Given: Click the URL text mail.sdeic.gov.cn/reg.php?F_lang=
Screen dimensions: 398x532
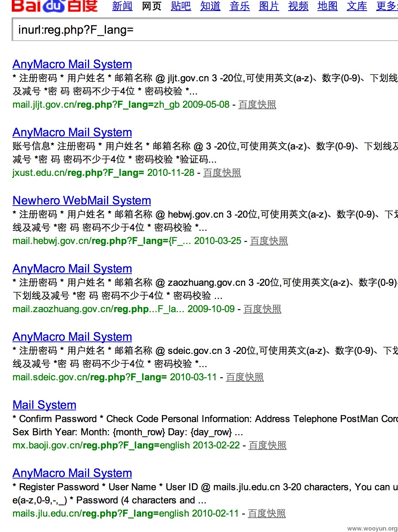Looking at the screenshot, I should pyautogui.click(x=89, y=377).
